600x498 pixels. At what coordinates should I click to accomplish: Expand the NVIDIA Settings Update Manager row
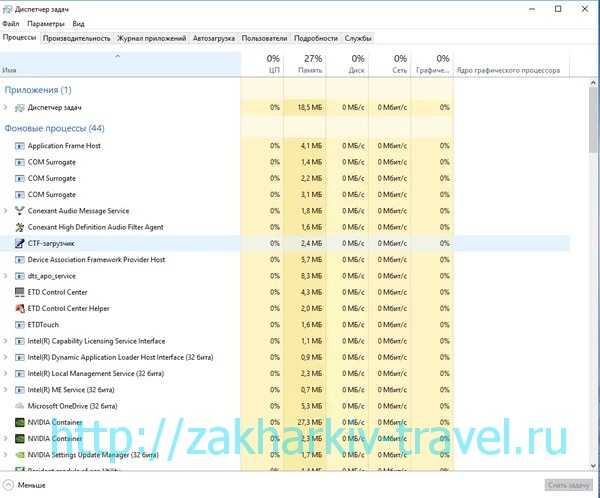5,455
